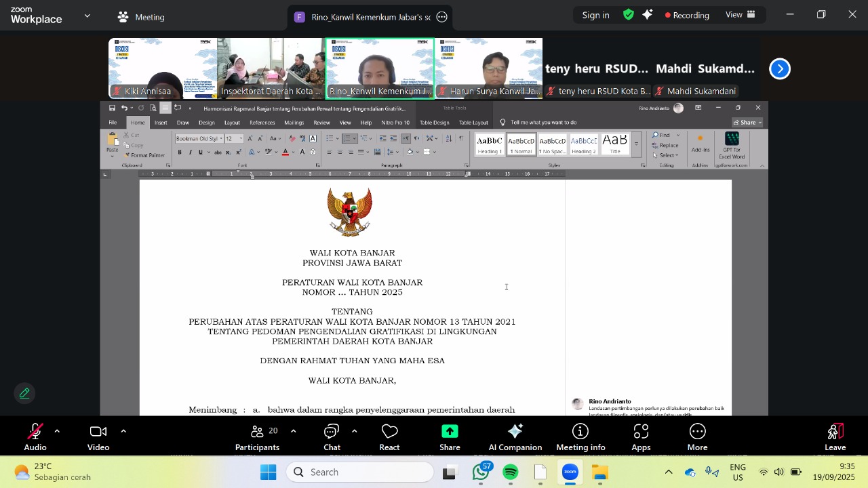This screenshot has height=488, width=868.
Task: Expand audio options arrow
Action: click(57, 431)
